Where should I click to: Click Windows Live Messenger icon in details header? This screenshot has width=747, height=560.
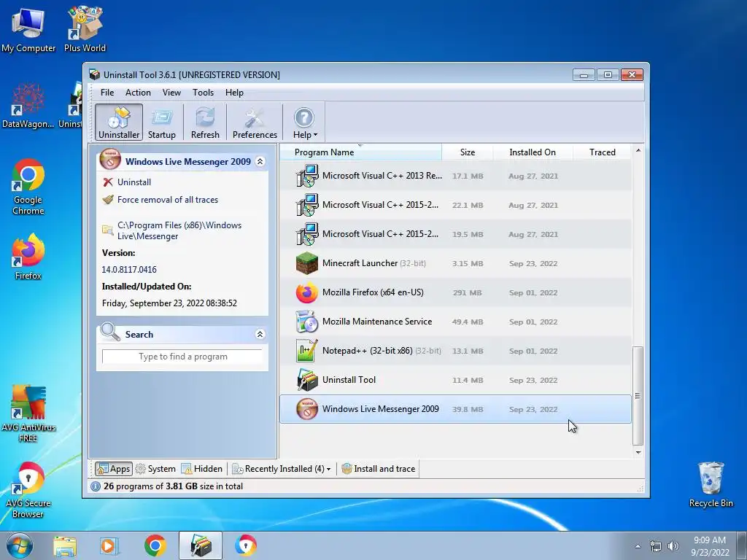110,159
